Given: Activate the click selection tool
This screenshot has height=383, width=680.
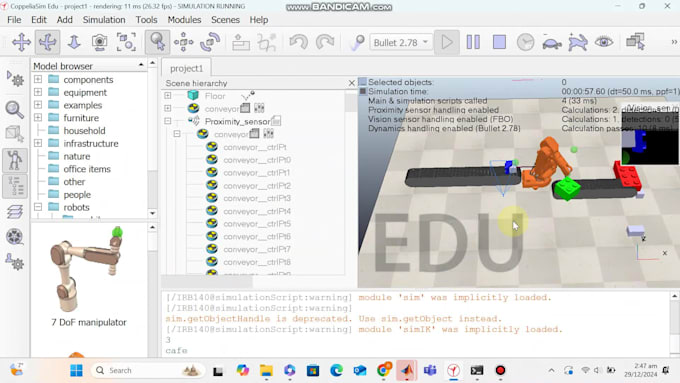Looking at the screenshot, I should 157,43.
